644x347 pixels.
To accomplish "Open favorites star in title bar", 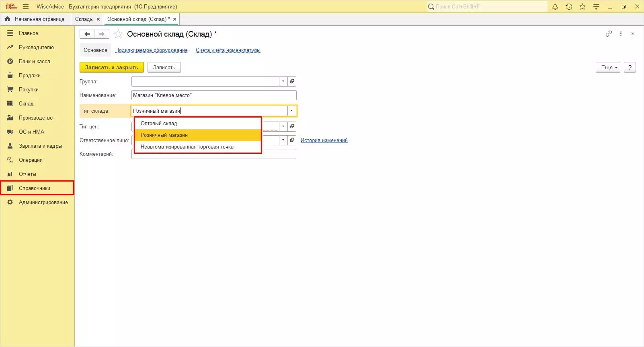I will [x=582, y=6].
